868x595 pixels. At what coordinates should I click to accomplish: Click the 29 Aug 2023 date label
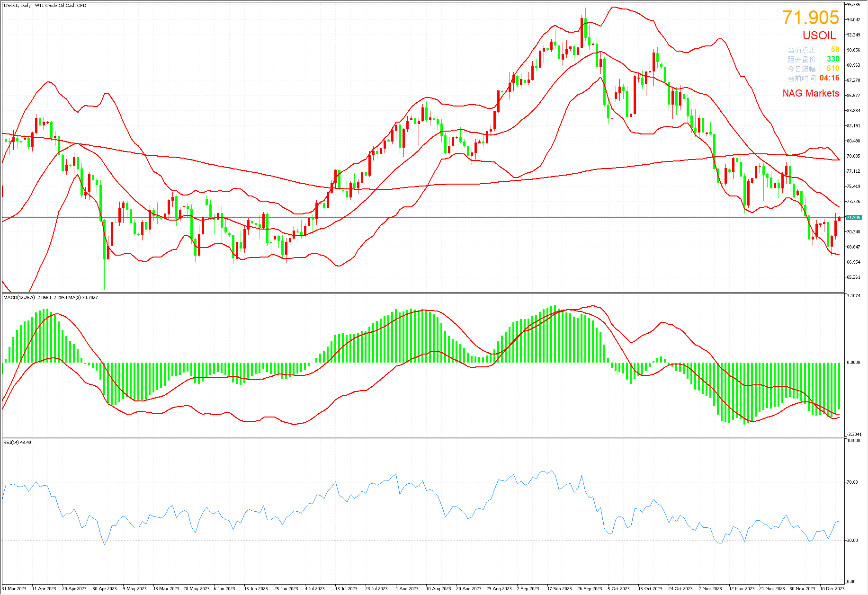click(x=499, y=589)
